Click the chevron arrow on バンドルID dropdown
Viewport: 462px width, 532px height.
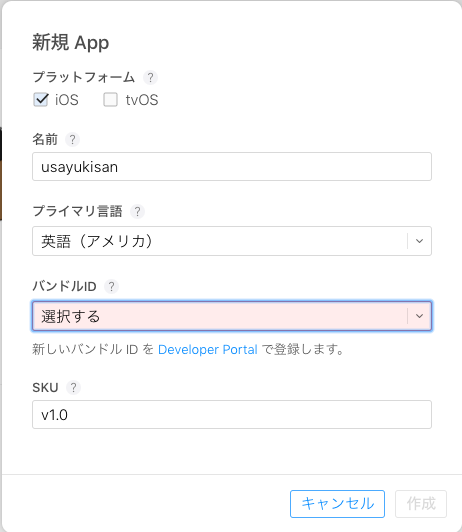point(420,316)
